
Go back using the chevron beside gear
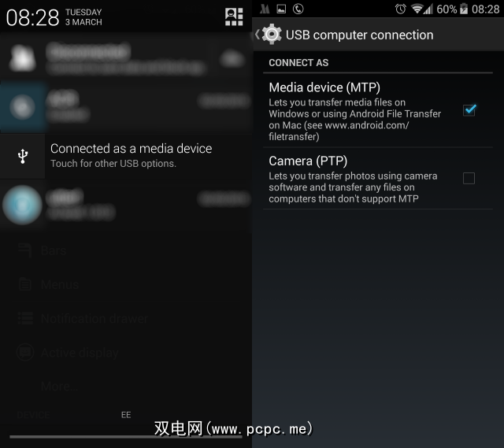click(258, 34)
